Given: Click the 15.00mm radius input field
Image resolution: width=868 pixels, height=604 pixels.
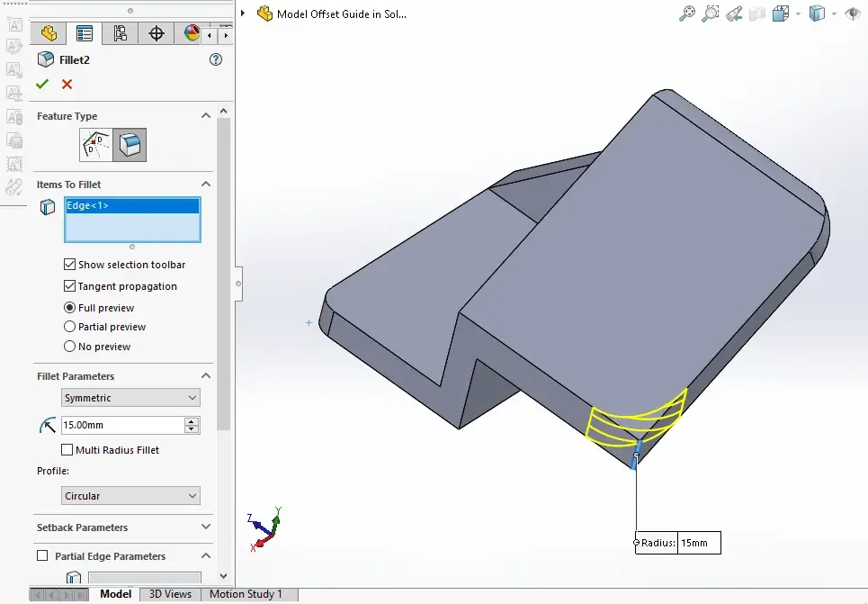Looking at the screenshot, I should click(121, 425).
